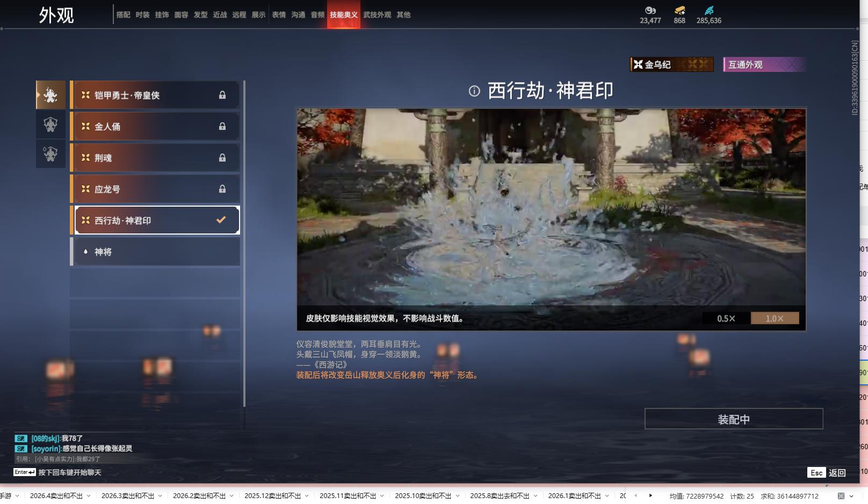868x504 pixels.
Task: Switch to the 时装 tab
Action: click(x=142, y=14)
